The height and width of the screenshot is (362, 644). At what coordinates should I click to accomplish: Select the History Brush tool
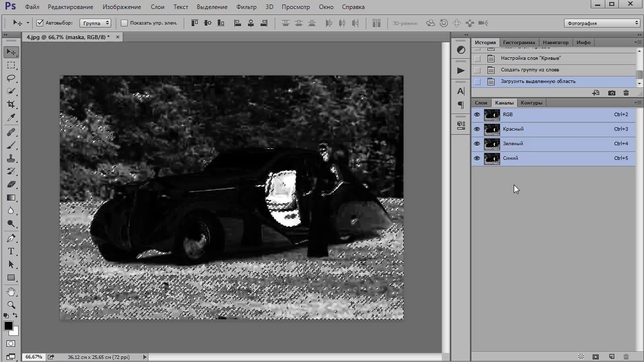[x=11, y=171]
